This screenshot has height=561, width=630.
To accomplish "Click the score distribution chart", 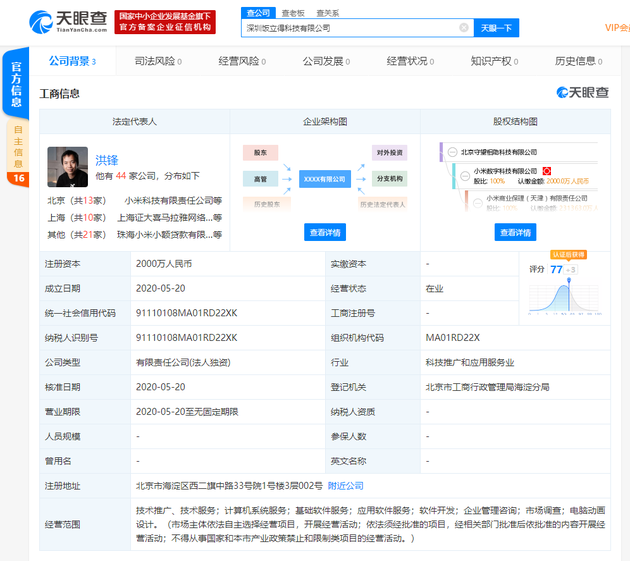I will pos(565,297).
